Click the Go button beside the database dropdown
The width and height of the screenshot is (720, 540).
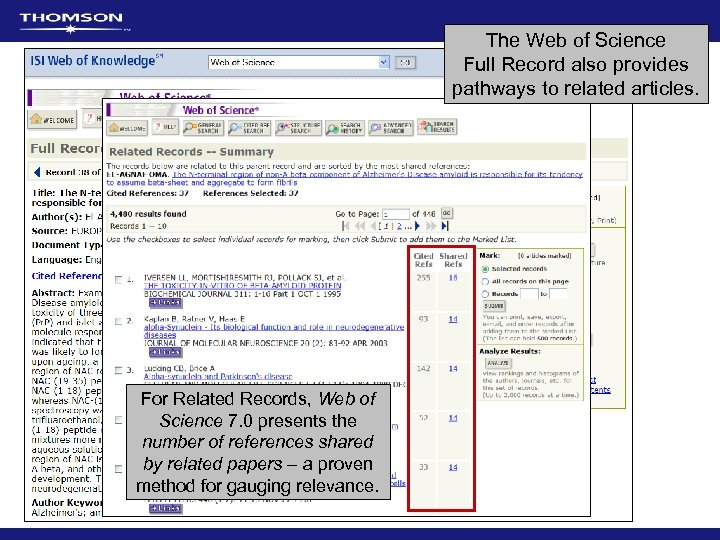pos(405,62)
